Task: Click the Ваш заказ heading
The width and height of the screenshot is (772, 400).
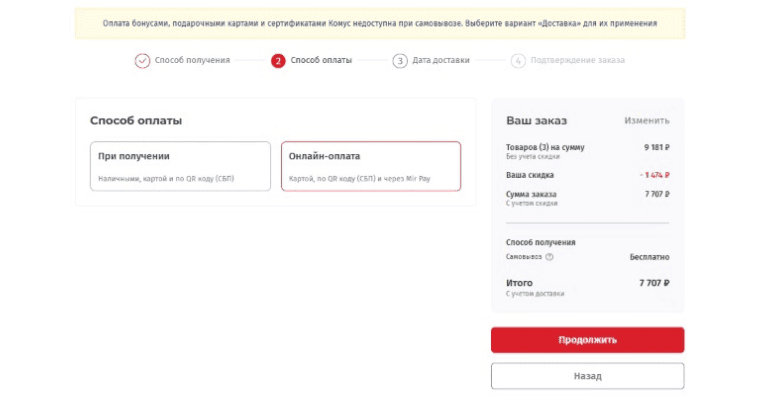Action: click(536, 121)
